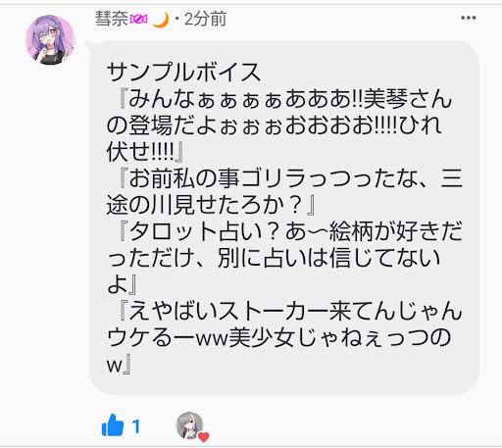Open 彗奈's purple-haired profile avatar
Screen dimensions: 502x448
pyautogui.click(x=50, y=39)
